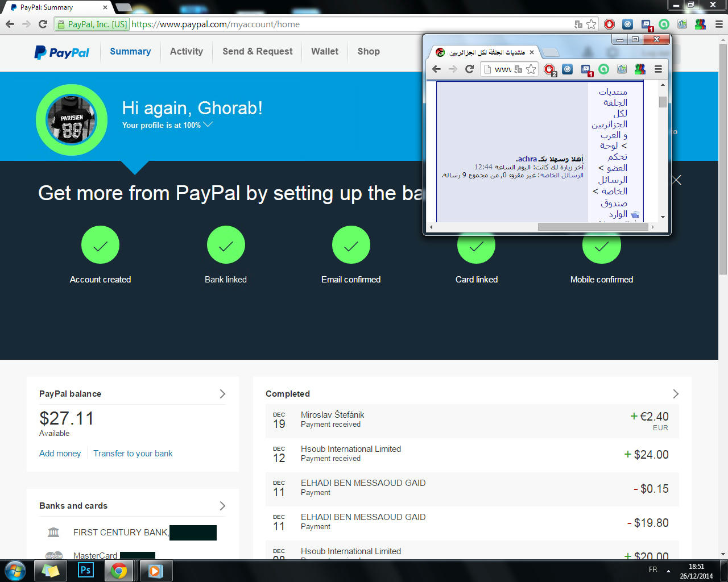Screen dimensions: 728x582
Task: Open translate icon in PayPal address bar
Action: point(578,24)
